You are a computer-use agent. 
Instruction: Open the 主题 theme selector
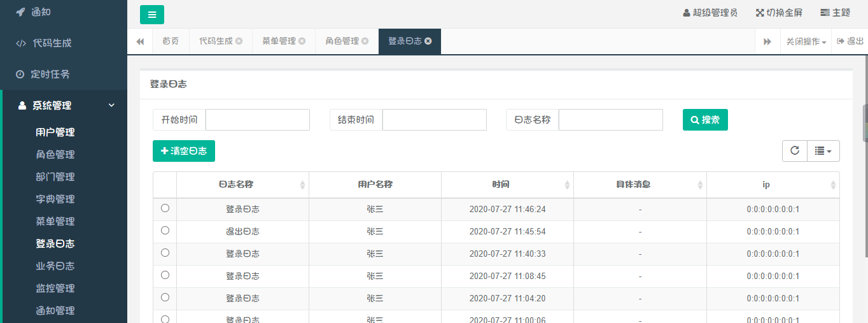point(835,13)
